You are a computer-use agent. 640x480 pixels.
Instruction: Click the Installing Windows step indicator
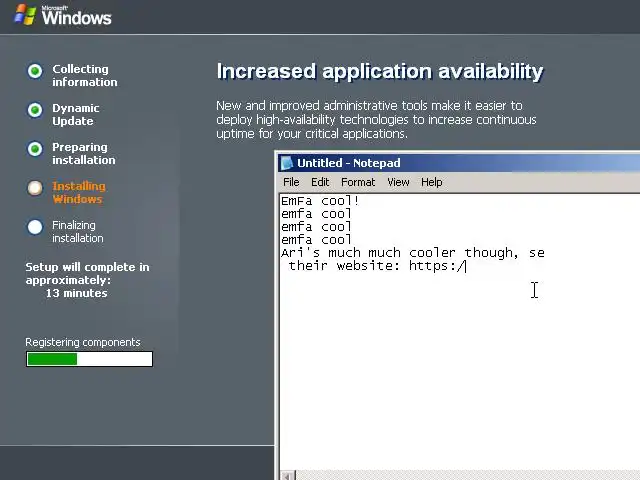pyautogui.click(x=35, y=188)
